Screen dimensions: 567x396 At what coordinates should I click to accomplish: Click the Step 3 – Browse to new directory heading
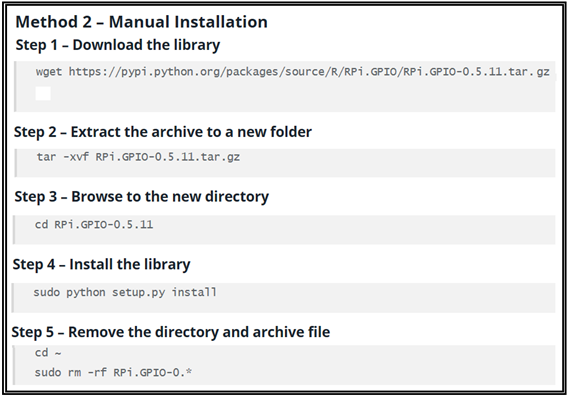click(x=141, y=197)
